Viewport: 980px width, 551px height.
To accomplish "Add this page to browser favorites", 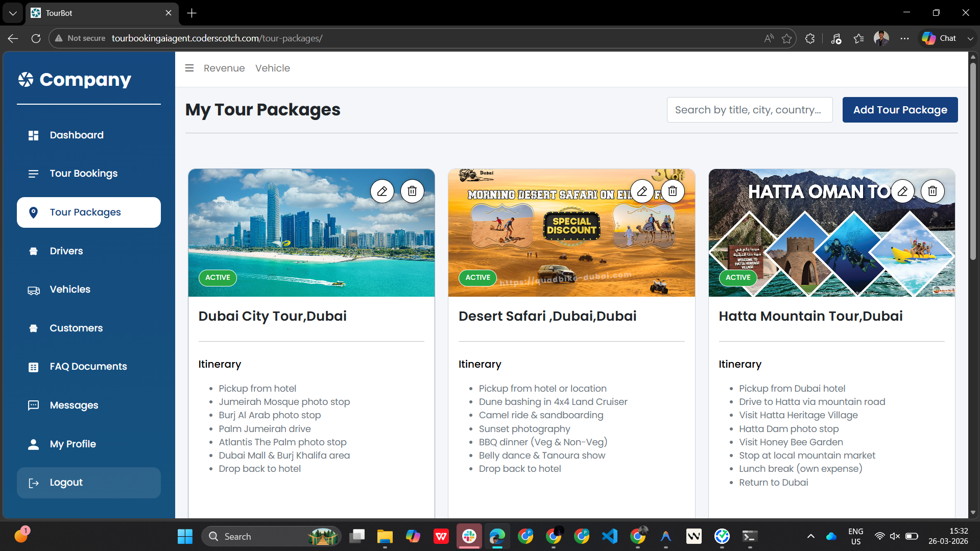I will (787, 38).
